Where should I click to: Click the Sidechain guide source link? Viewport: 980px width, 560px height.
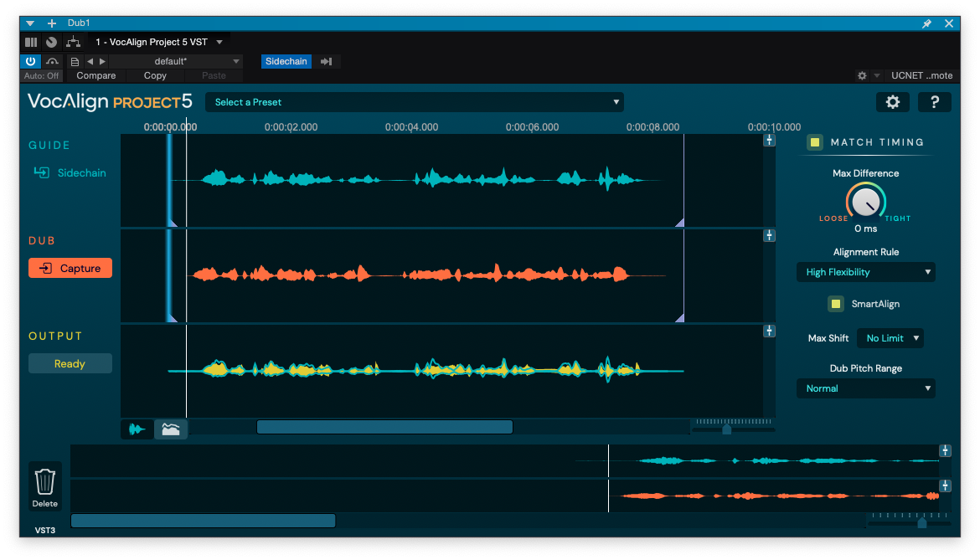(82, 173)
